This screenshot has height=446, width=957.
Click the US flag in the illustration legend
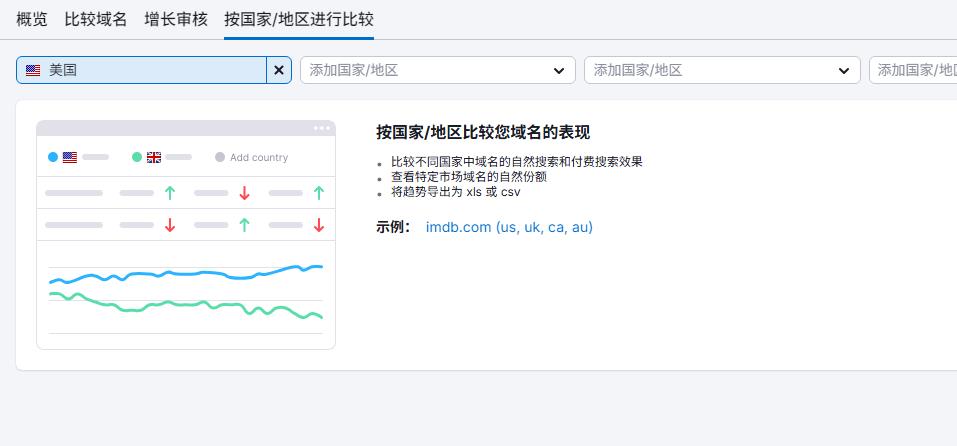[x=70, y=157]
